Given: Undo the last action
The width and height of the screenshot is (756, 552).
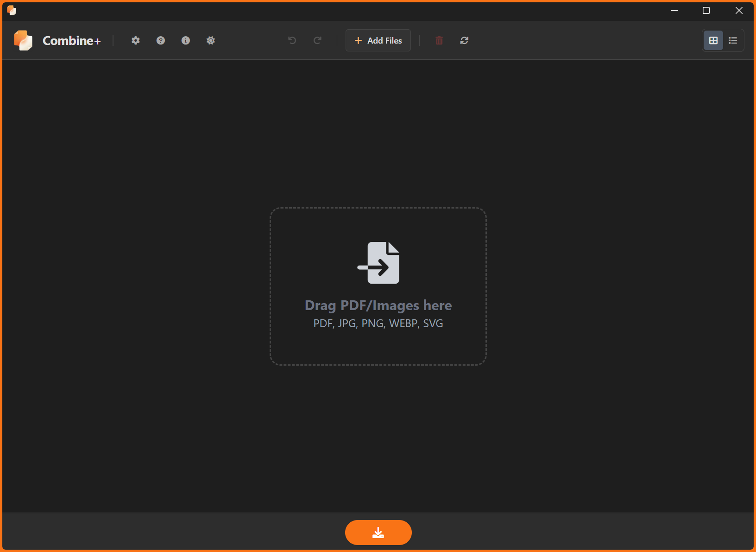Looking at the screenshot, I should pyautogui.click(x=292, y=40).
